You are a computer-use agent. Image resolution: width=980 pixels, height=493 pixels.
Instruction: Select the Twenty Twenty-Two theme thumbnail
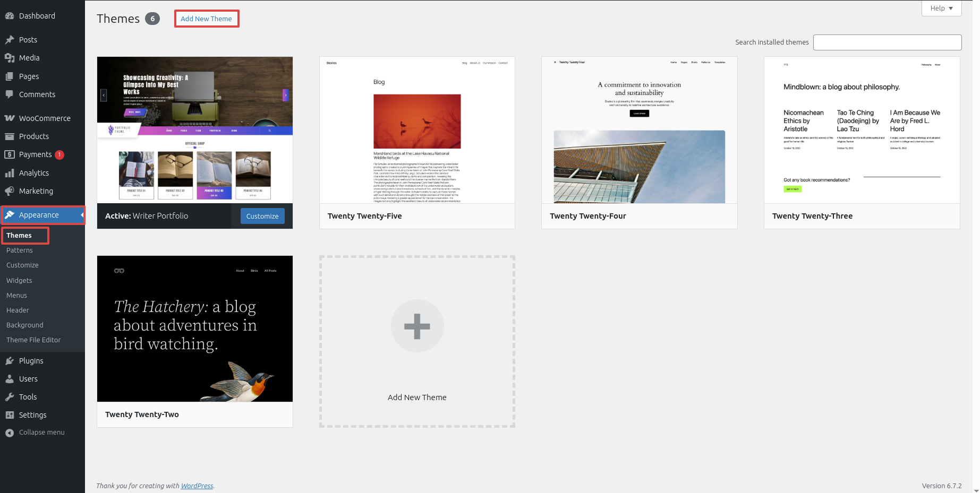click(195, 328)
